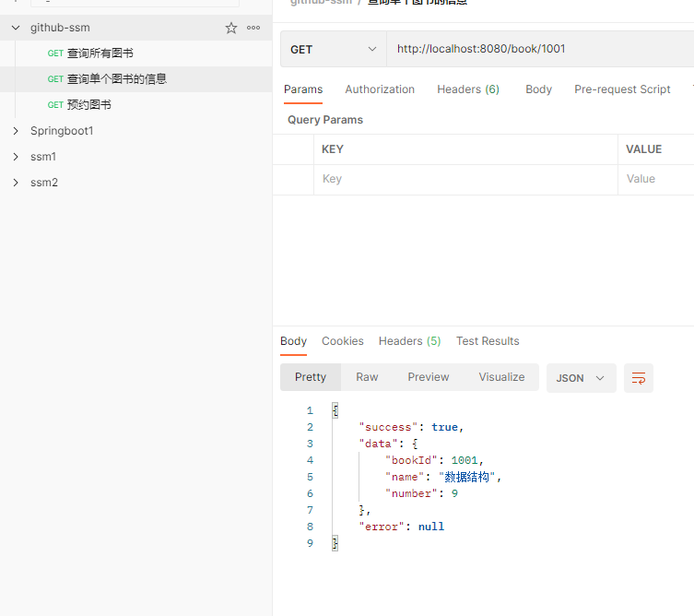The image size is (694, 616).
Task: Click the KEY column header
Action: [333, 149]
